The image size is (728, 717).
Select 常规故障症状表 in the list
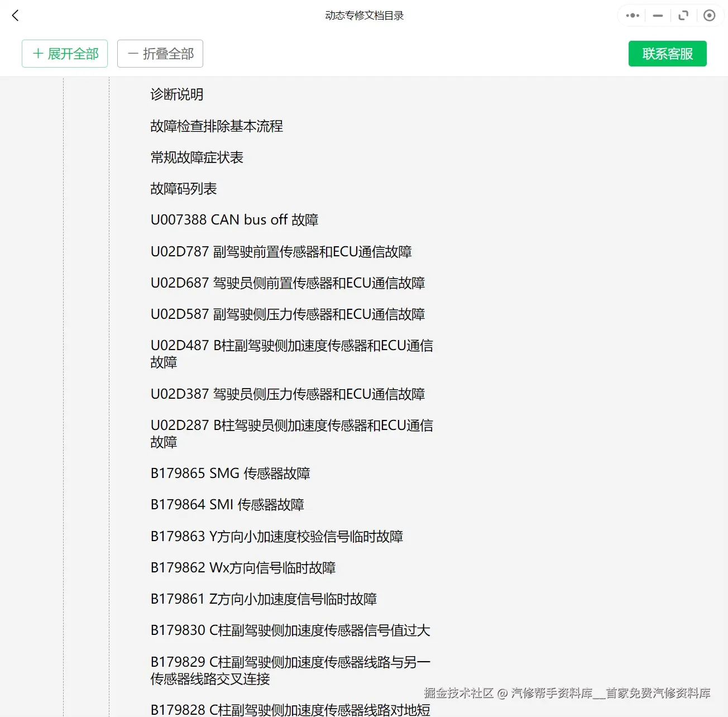point(197,157)
